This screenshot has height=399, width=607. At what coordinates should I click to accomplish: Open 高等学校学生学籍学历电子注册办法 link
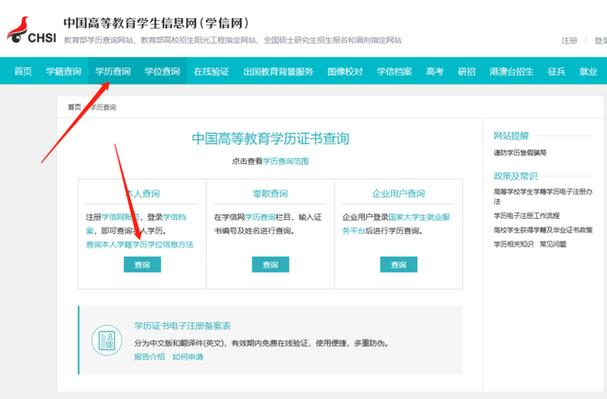543,196
